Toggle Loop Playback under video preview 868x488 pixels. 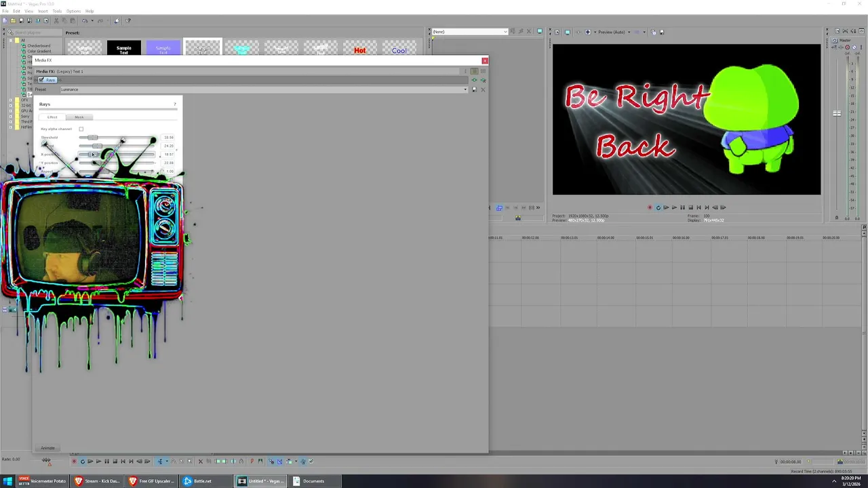pyautogui.click(x=658, y=207)
